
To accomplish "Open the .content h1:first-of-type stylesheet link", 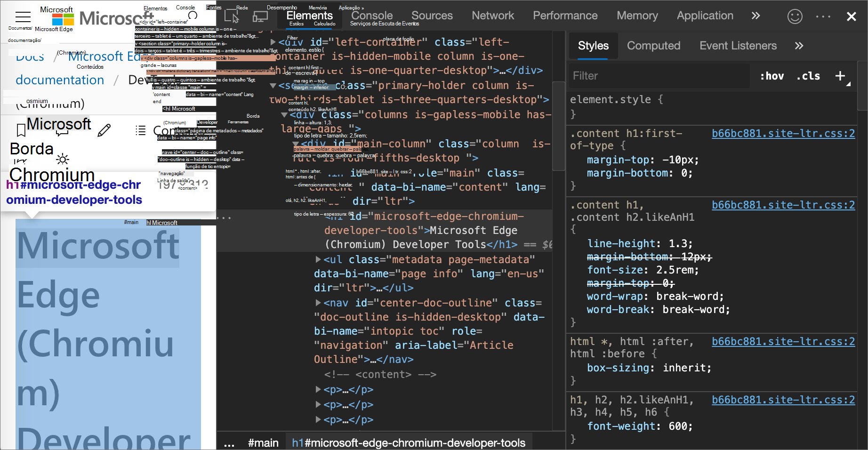I will click(x=783, y=133).
